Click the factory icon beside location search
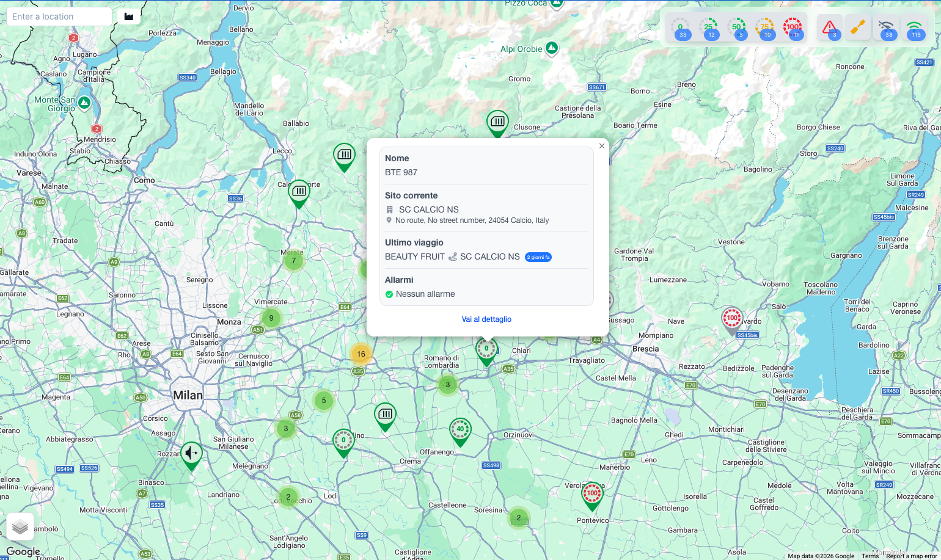Viewport: 941px width, 560px height. coord(129,16)
